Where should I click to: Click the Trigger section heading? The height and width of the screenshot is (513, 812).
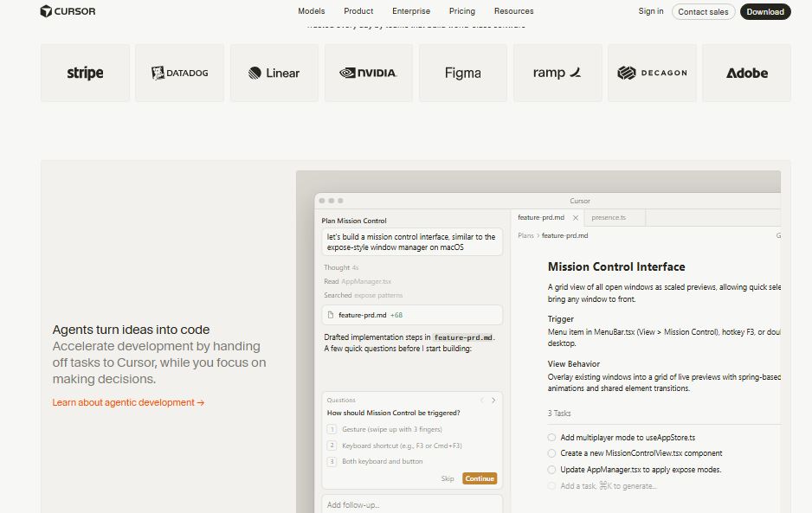click(561, 319)
